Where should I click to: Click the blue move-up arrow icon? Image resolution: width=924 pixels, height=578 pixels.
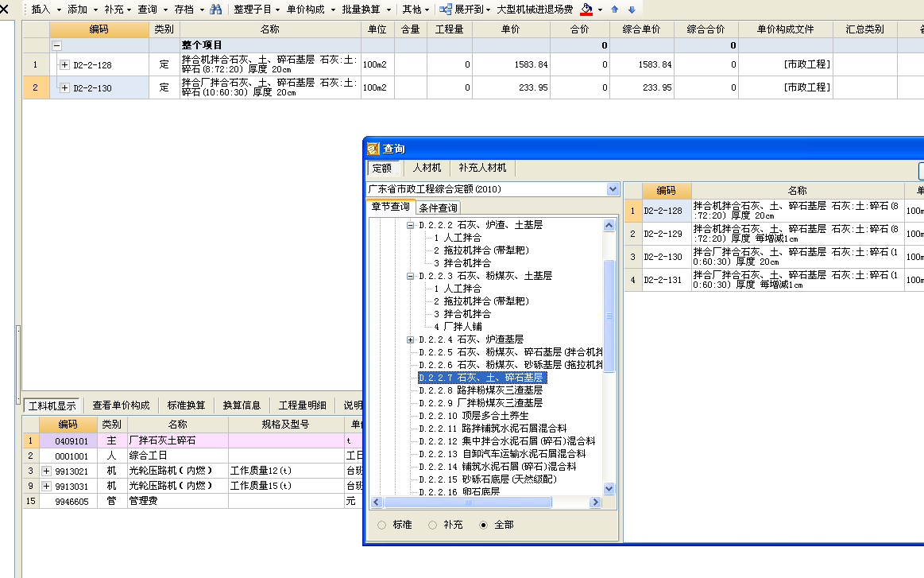pyautogui.click(x=615, y=10)
